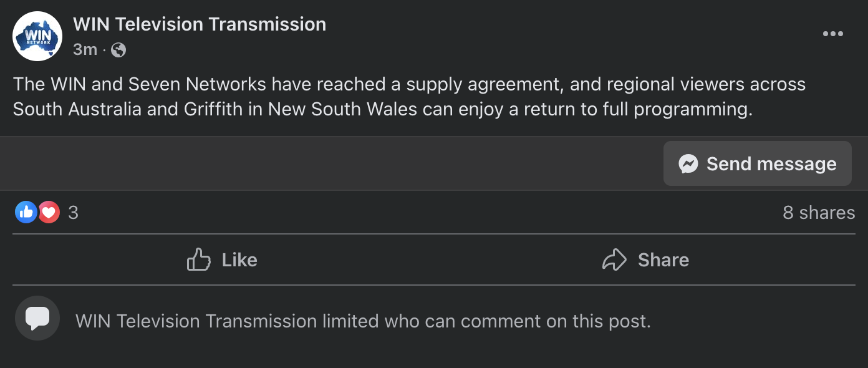
Task: Toggle Like on this post
Action: tap(223, 259)
